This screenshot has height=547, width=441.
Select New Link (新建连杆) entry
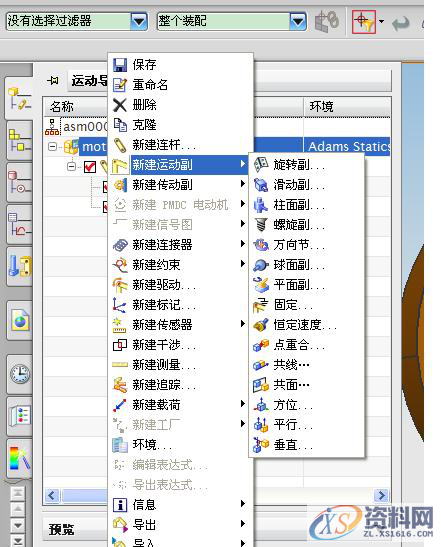[x=180, y=145]
